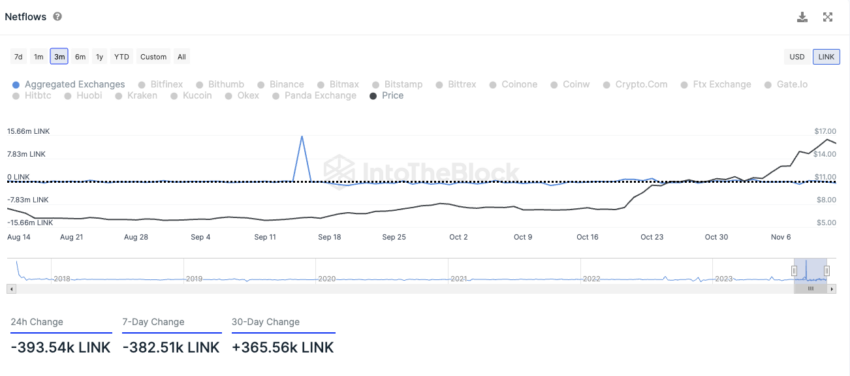This screenshot has height=376, width=850.
Task: Switch the denomination to USD
Action: tap(797, 56)
